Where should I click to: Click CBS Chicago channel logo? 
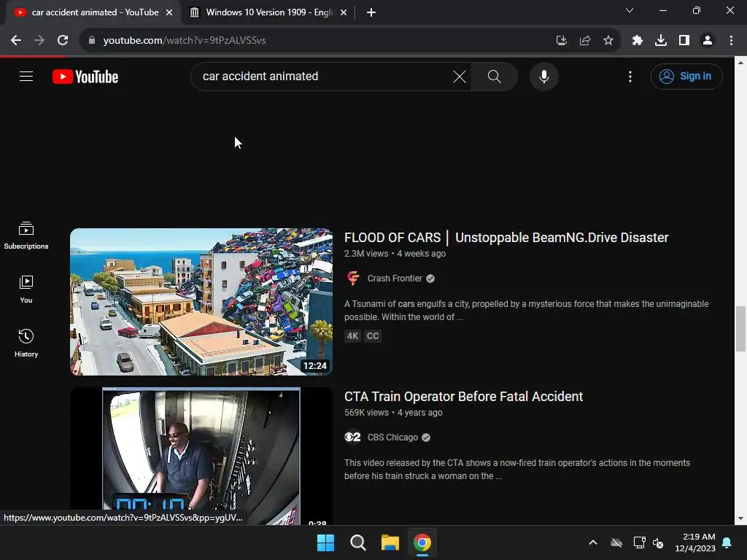[353, 437]
